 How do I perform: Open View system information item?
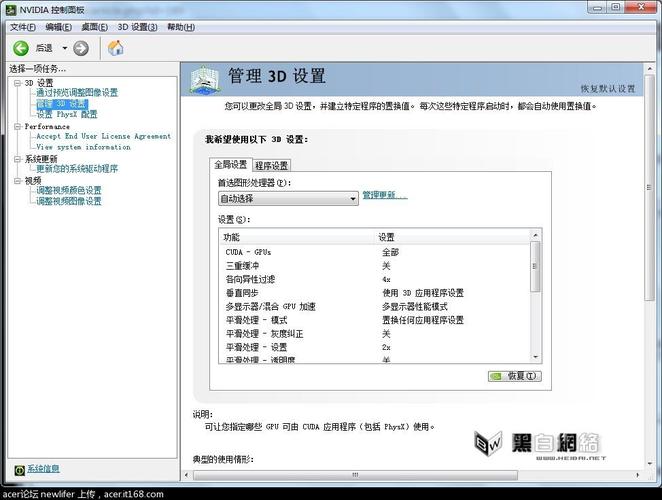coord(83,147)
